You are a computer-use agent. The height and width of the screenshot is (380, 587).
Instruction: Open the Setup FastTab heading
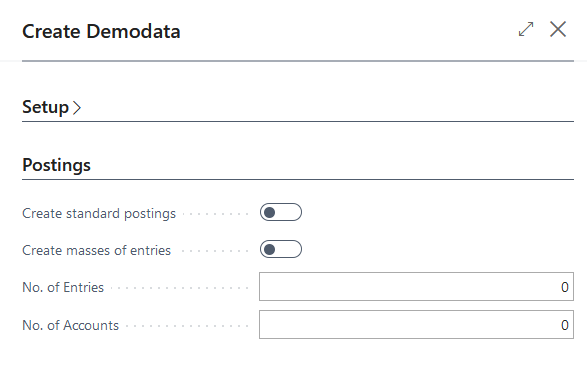(52, 107)
